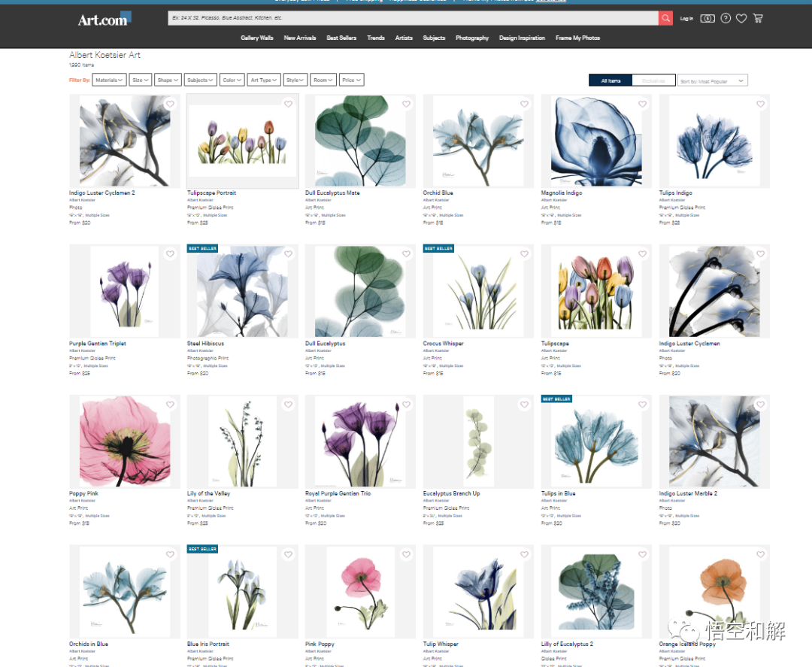Click the red search magnifier button
This screenshot has width=812, height=667.
pyautogui.click(x=665, y=18)
